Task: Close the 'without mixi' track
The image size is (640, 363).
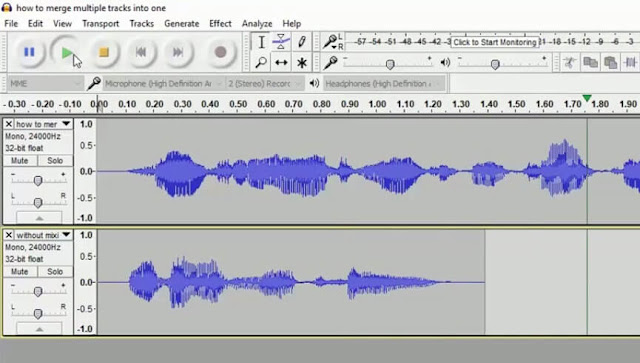Action: click(x=9, y=235)
